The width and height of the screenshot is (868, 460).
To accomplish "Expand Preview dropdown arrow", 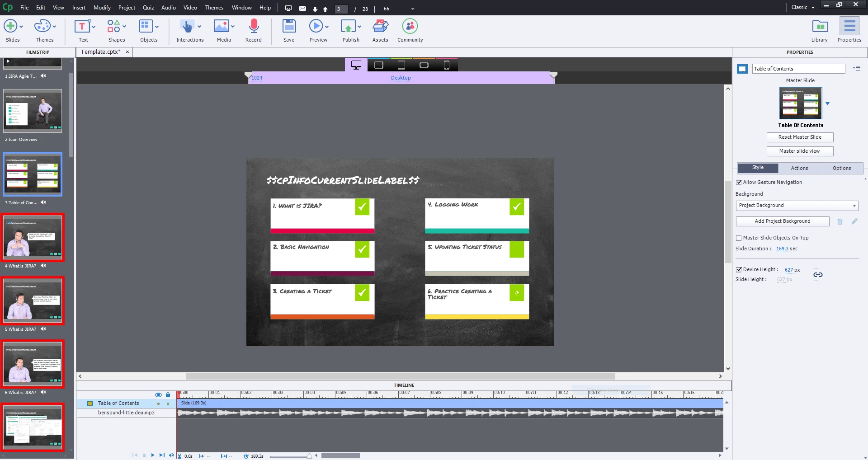I will 327,27.
